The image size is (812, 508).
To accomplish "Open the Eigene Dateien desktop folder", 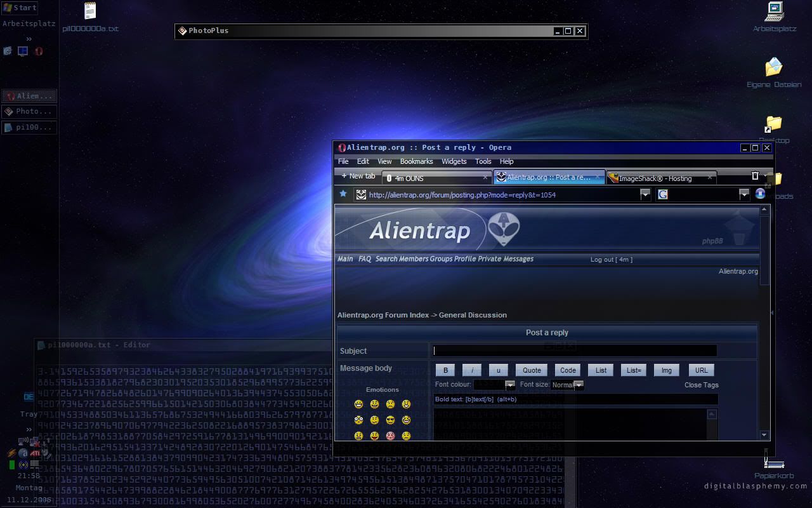I will click(774, 67).
